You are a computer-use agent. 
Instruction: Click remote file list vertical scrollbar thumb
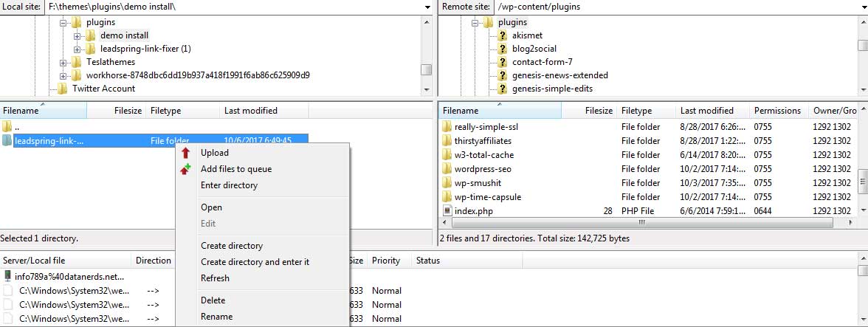click(862, 182)
